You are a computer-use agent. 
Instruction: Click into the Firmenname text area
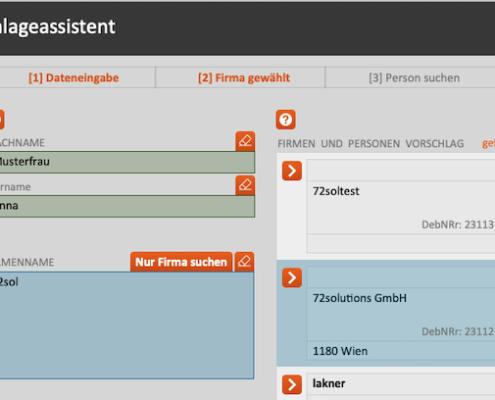coord(127,325)
